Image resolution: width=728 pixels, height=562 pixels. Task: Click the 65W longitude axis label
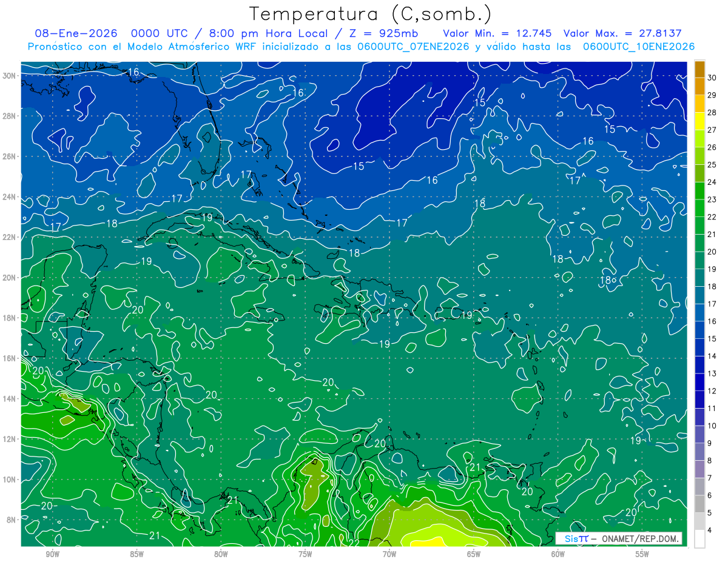474,554
